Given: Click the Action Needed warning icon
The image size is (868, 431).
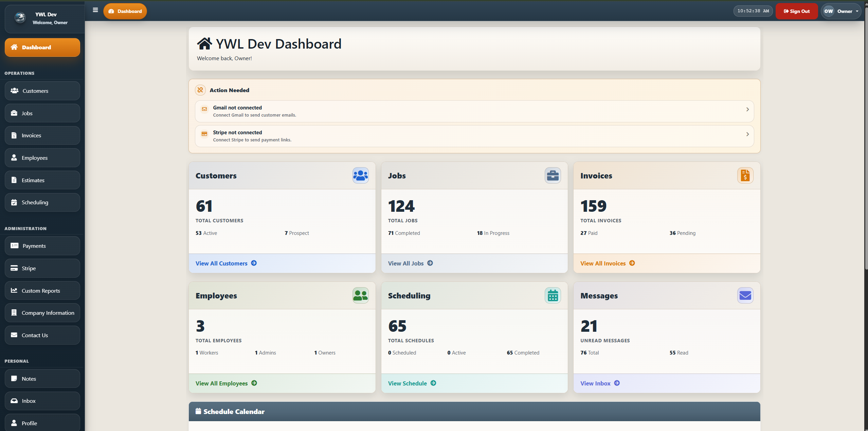Looking at the screenshot, I should pyautogui.click(x=200, y=90).
